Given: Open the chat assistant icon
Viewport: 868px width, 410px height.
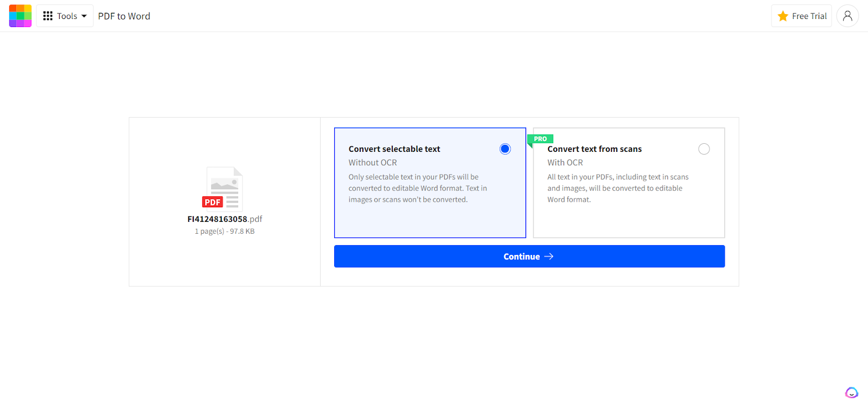Looking at the screenshot, I should 851,393.
